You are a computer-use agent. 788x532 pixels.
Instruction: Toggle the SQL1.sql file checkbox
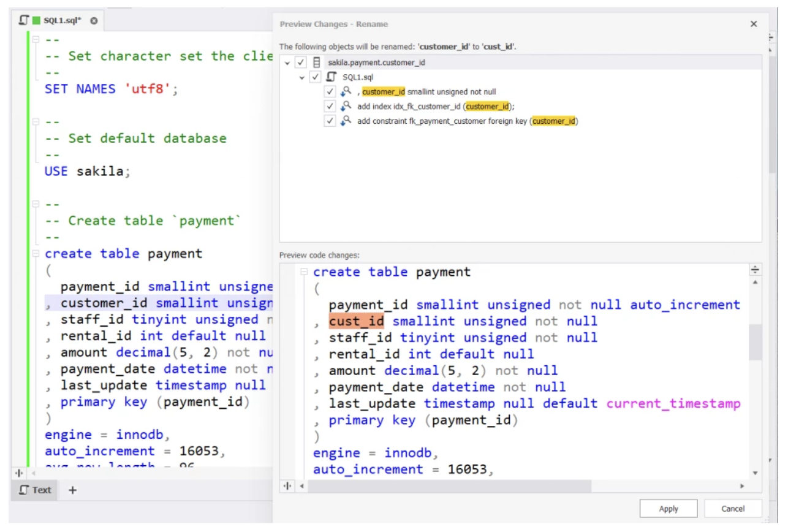[x=315, y=77]
